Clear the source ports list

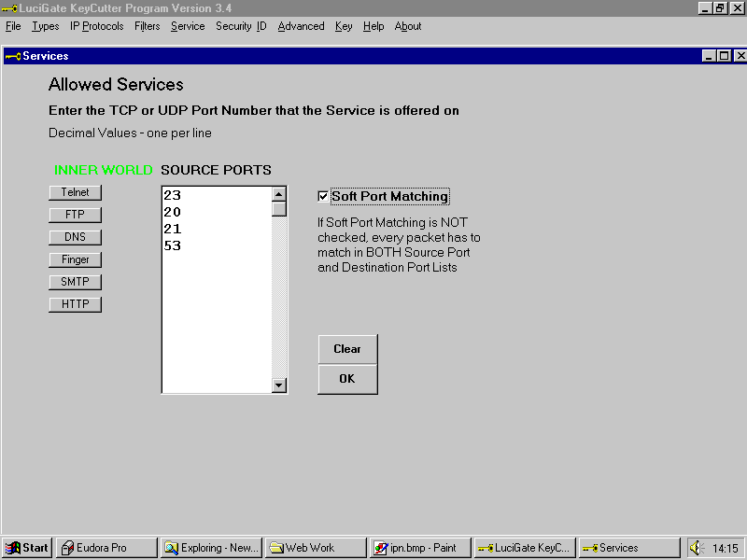coord(347,349)
